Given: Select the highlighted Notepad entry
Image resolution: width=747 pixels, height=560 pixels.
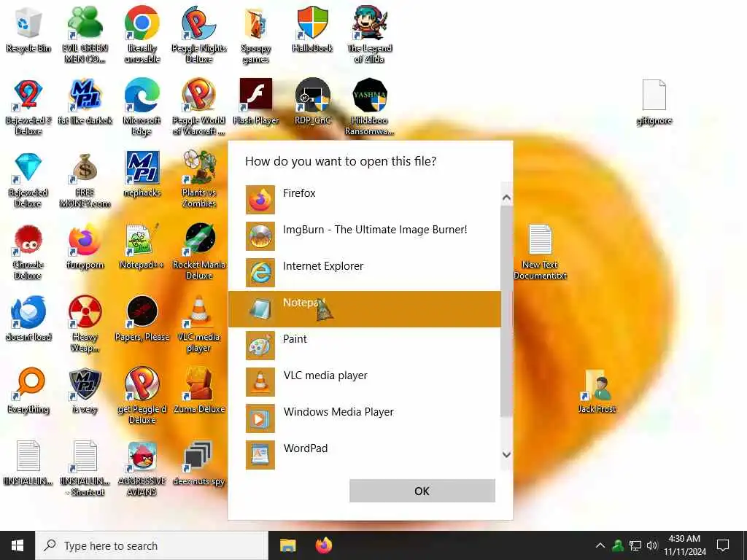Looking at the screenshot, I should (x=365, y=309).
